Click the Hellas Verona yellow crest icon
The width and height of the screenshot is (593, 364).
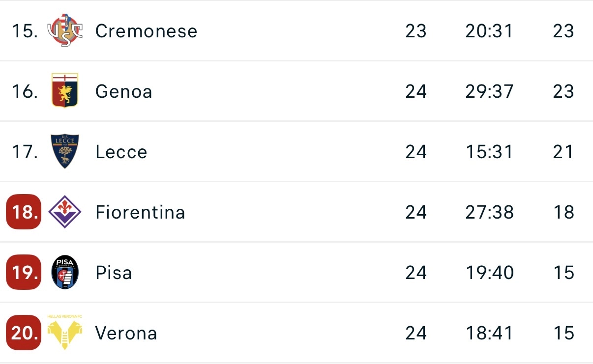pyautogui.click(x=65, y=333)
